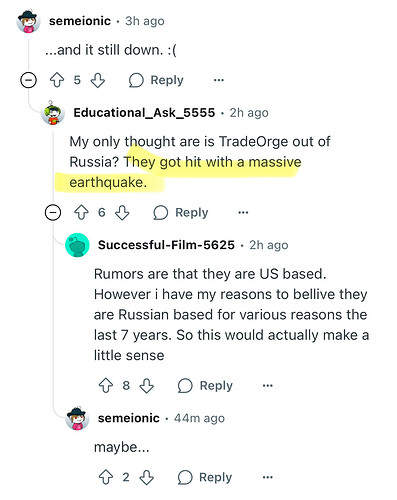This screenshot has width=397, height=500.
Task: Collapse Educational_Ask_5555's reply thread
Action: pos(53,212)
